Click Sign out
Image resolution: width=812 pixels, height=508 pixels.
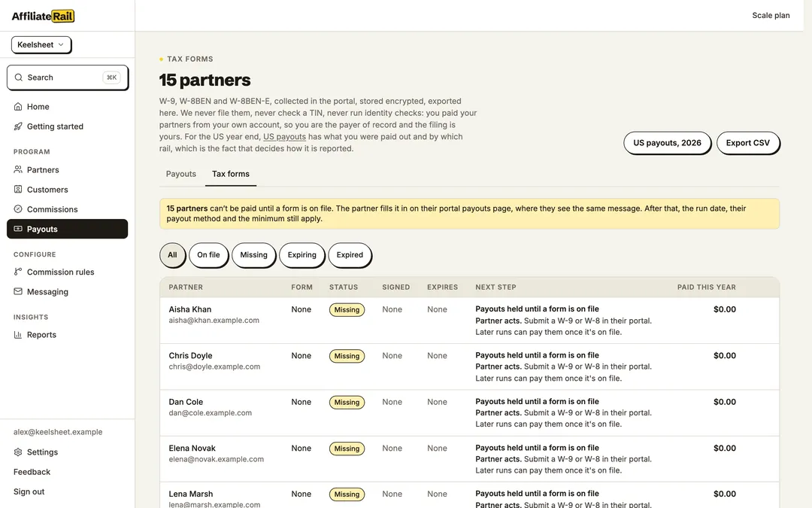29,491
